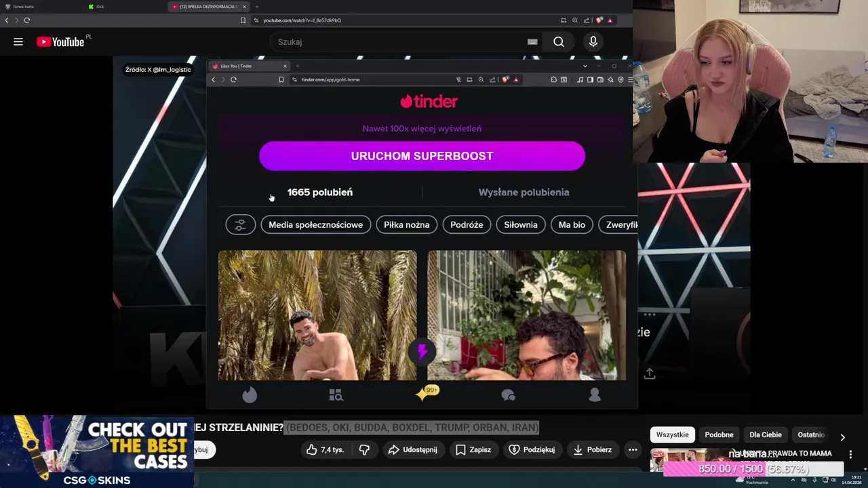This screenshot has width=868, height=488.
Task: Select the Ostatnio chip
Action: [811, 435]
